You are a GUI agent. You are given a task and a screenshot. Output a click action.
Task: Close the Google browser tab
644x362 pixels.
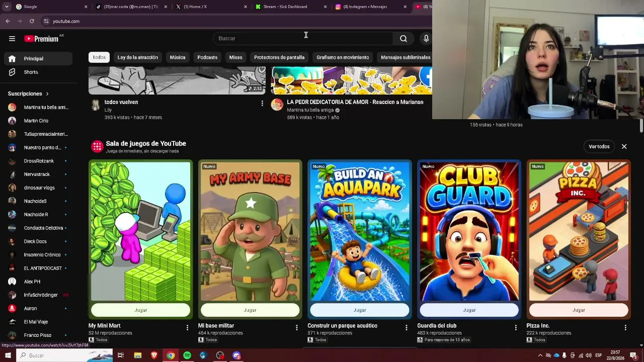coord(86,7)
